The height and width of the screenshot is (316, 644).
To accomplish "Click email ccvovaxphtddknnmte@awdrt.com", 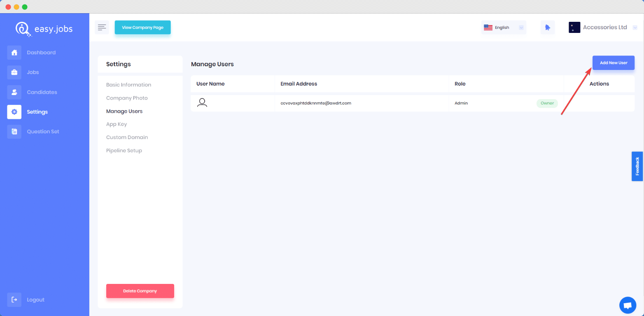I will (316, 103).
